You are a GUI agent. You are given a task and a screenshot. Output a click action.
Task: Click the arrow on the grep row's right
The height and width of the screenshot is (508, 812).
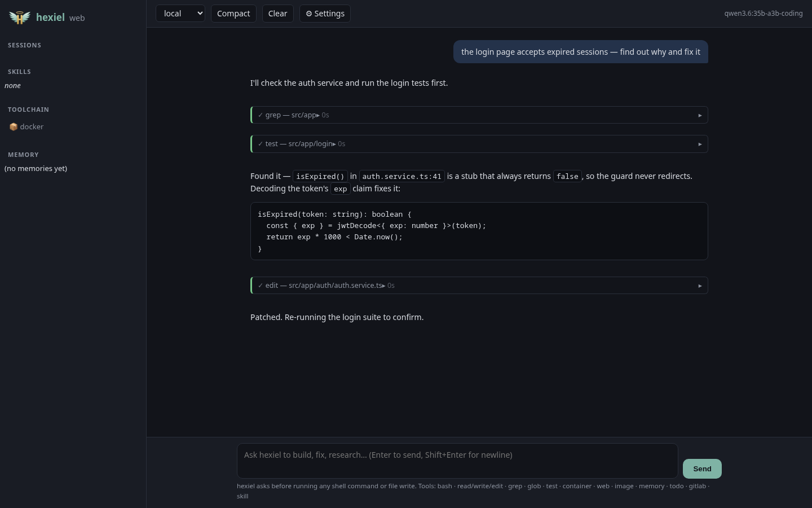click(700, 115)
